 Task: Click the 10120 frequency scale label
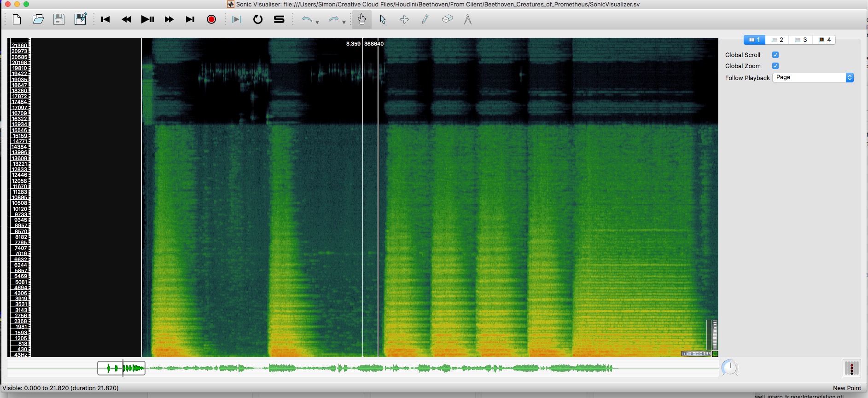[20, 209]
